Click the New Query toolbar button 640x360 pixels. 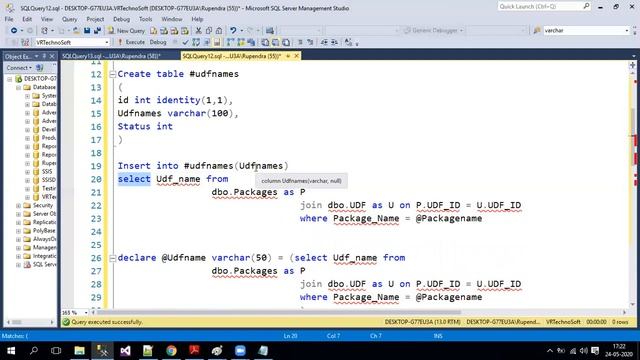tap(127, 31)
